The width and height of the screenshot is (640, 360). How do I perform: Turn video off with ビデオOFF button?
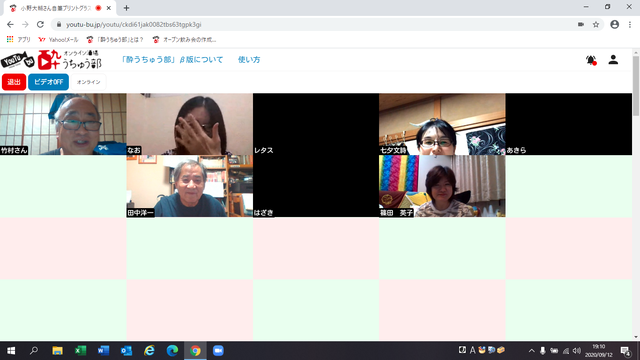(x=48, y=82)
